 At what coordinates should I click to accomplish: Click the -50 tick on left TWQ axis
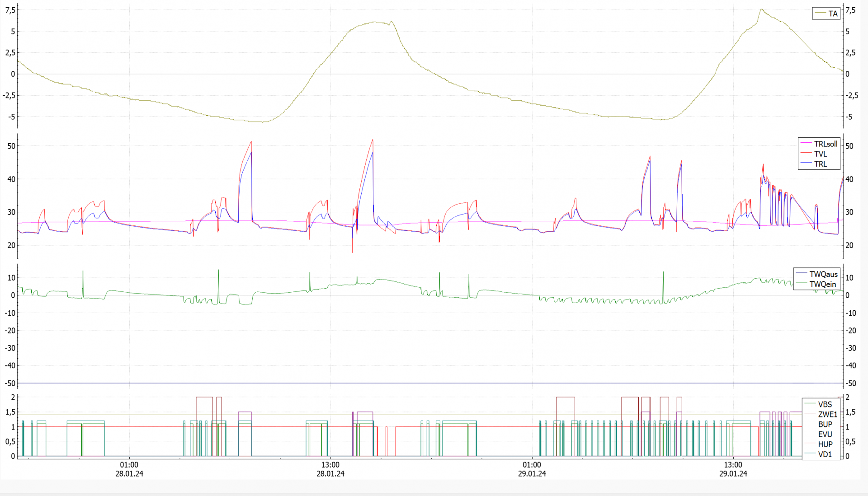tap(10, 383)
